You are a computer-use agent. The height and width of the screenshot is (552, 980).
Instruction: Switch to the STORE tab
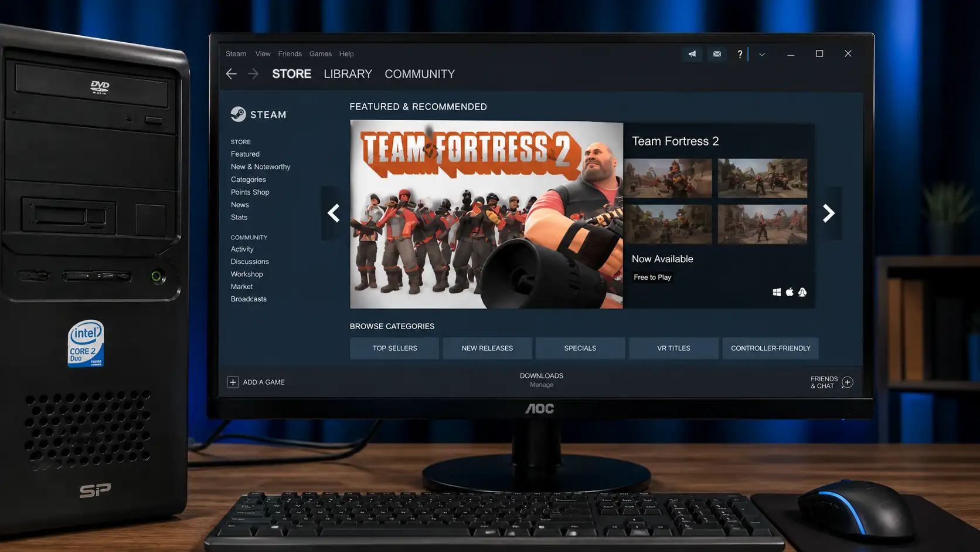click(x=292, y=74)
